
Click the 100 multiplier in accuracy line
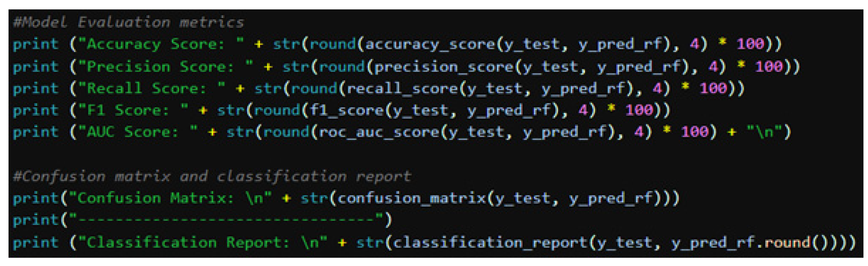750,45
